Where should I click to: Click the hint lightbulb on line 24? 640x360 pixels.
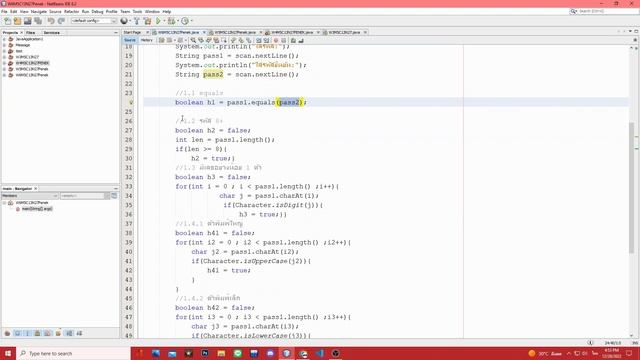tap(131, 102)
